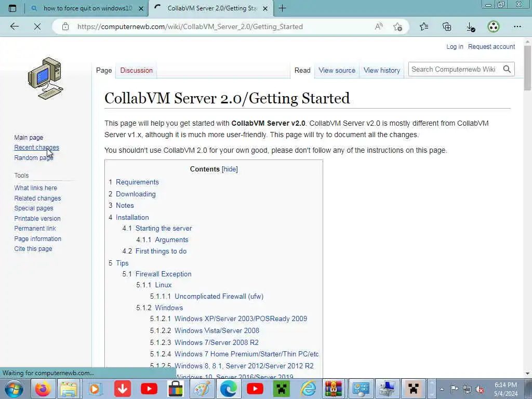Activate Read aloud icon in address bar

[379, 26]
